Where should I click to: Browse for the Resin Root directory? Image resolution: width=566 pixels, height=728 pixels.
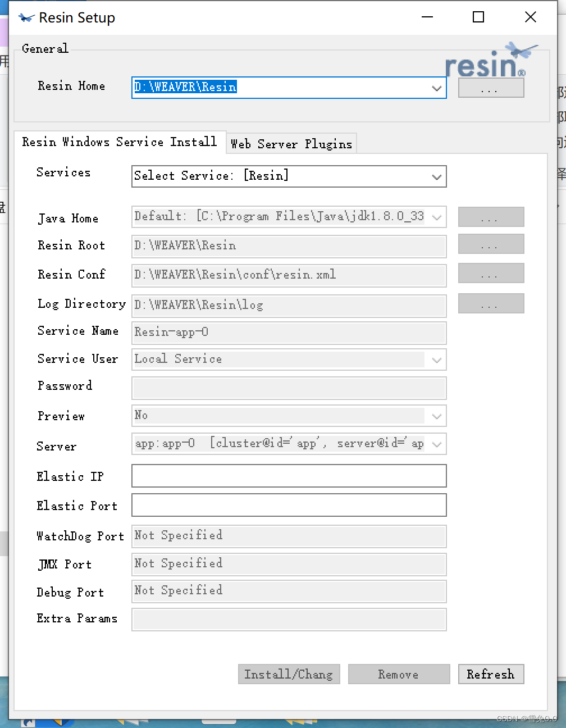tap(491, 244)
